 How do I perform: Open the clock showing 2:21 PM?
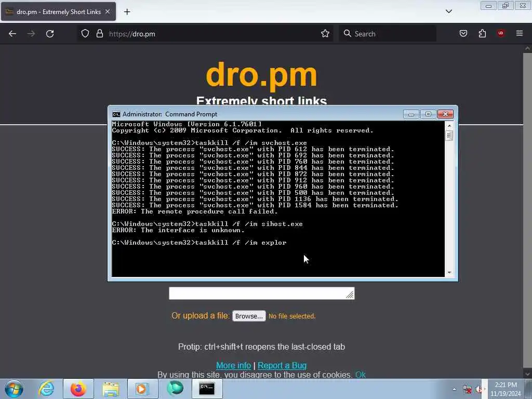[x=506, y=389]
